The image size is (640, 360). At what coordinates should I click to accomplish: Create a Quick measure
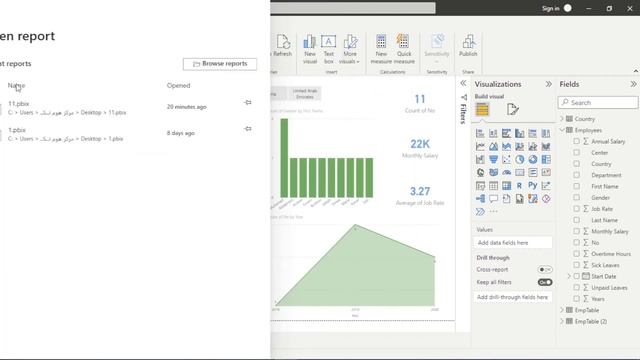[404, 49]
